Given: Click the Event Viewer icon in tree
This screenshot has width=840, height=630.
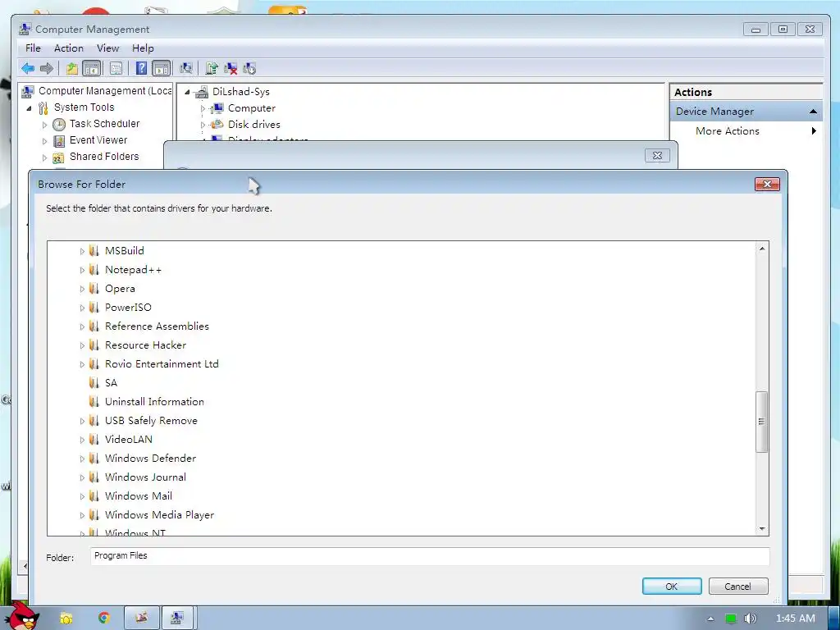Looking at the screenshot, I should [x=59, y=141].
